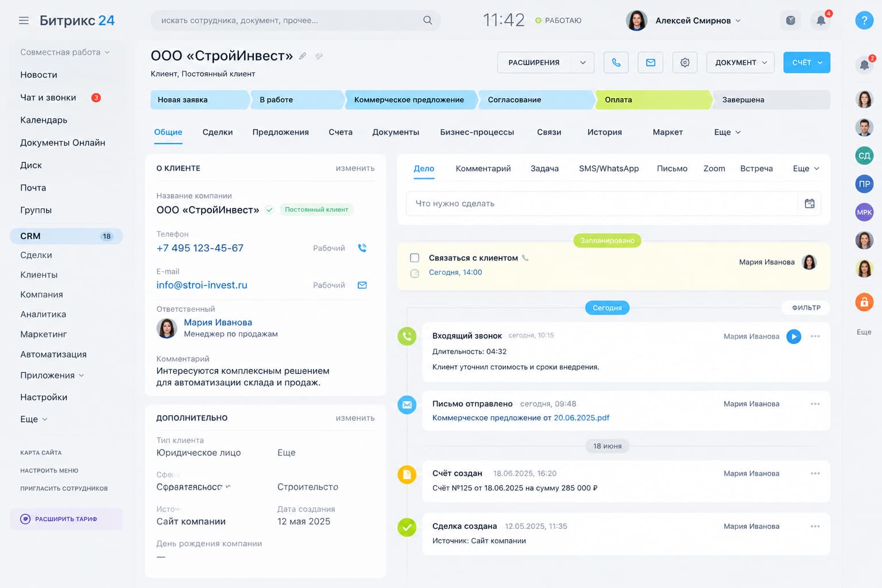882x588 pixels.
Task: Open the notifications bell in header
Action: point(821,20)
